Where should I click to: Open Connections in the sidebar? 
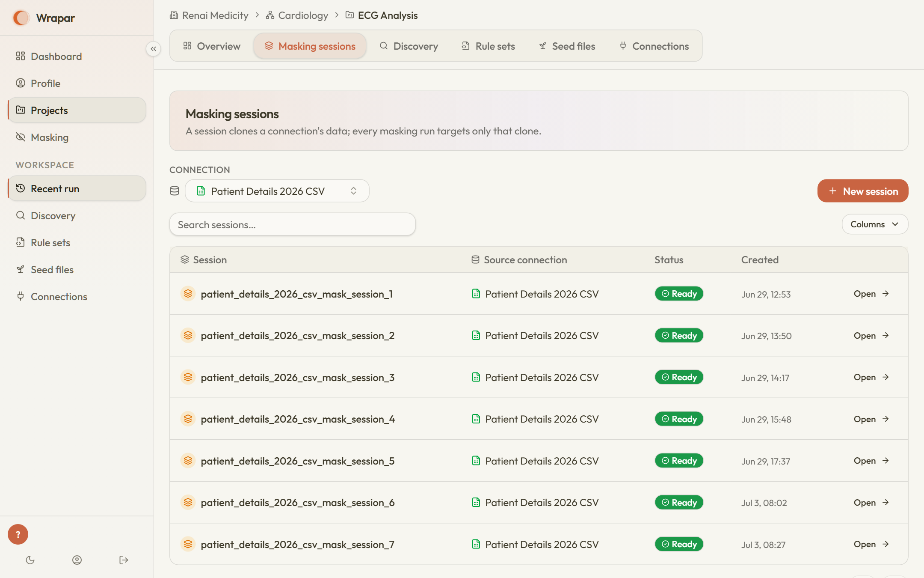[77, 296]
